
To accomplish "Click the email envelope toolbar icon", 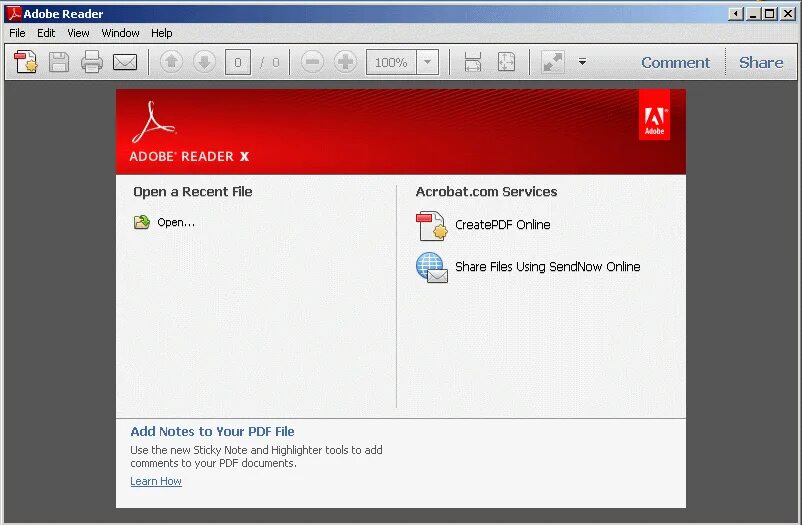I will [125, 62].
